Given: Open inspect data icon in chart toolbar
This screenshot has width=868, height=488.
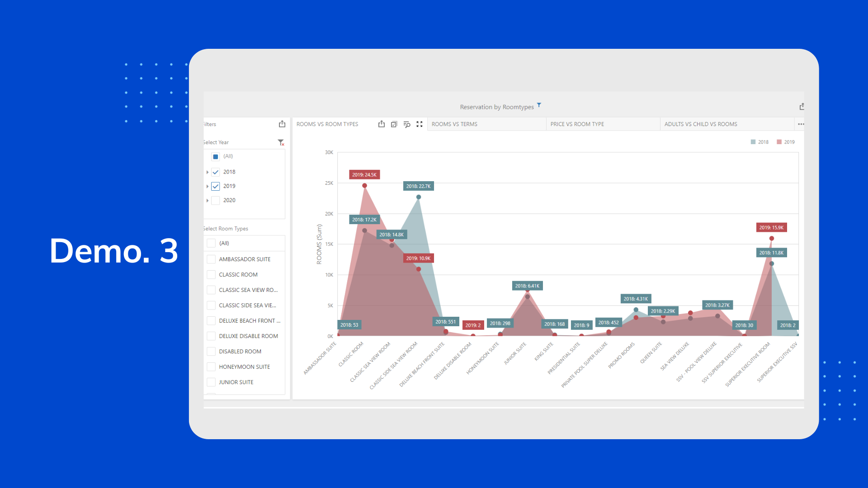Looking at the screenshot, I should tap(407, 124).
